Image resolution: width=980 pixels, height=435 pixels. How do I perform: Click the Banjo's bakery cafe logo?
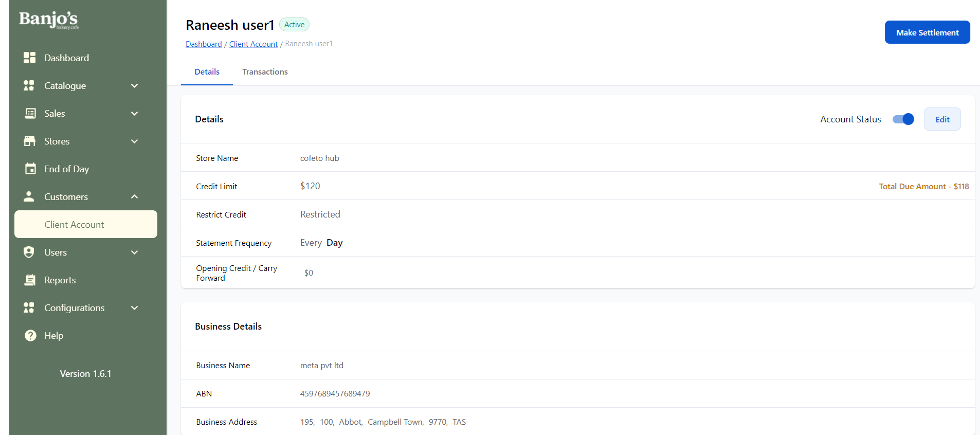49,20
